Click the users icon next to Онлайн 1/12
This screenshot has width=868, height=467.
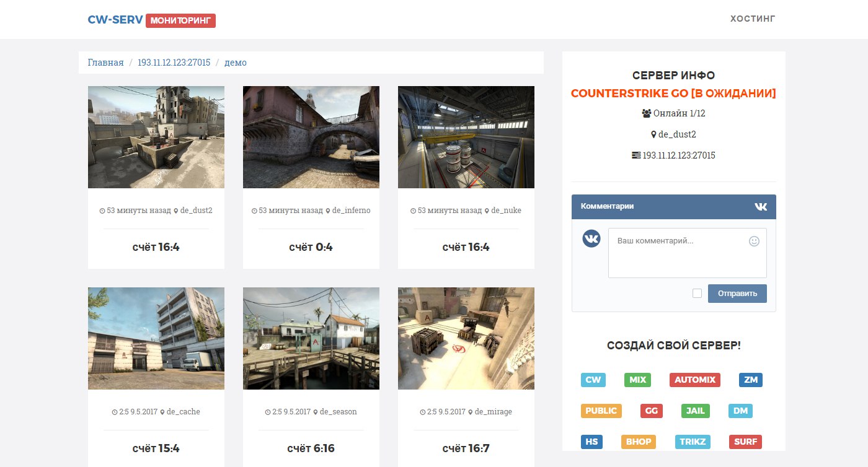coord(647,114)
